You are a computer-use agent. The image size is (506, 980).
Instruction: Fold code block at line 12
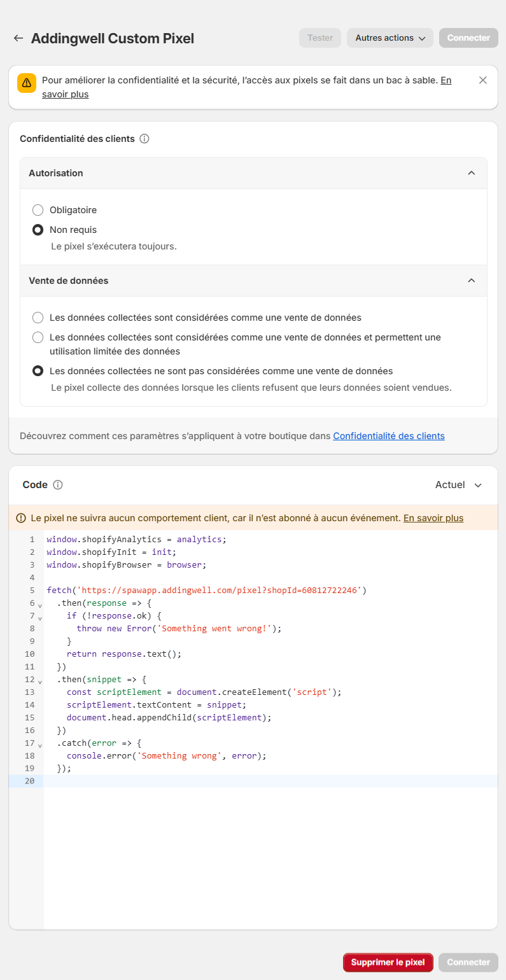(x=39, y=682)
